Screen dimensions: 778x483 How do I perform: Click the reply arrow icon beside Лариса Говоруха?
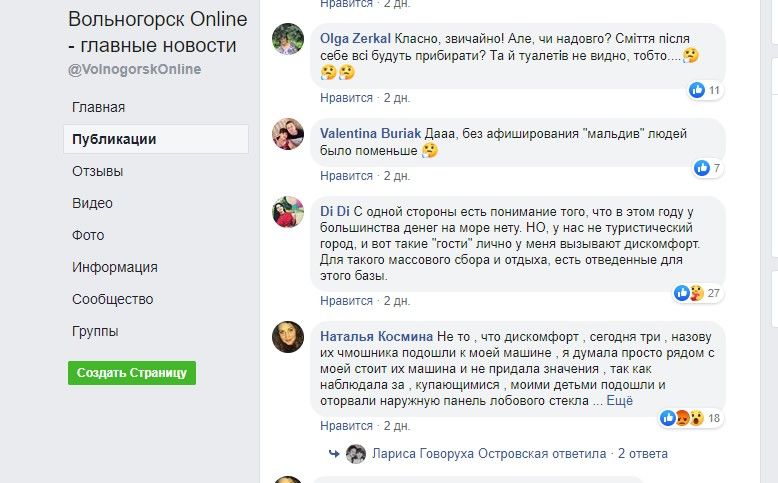[x=333, y=454]
